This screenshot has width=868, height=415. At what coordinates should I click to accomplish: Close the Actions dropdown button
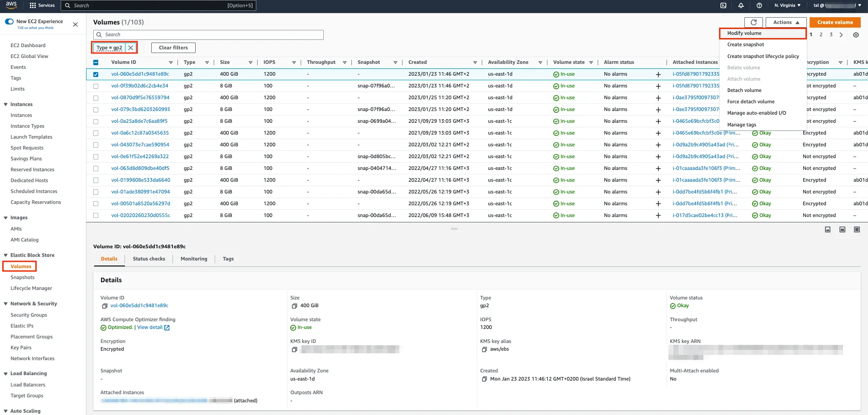click(786, 22)
